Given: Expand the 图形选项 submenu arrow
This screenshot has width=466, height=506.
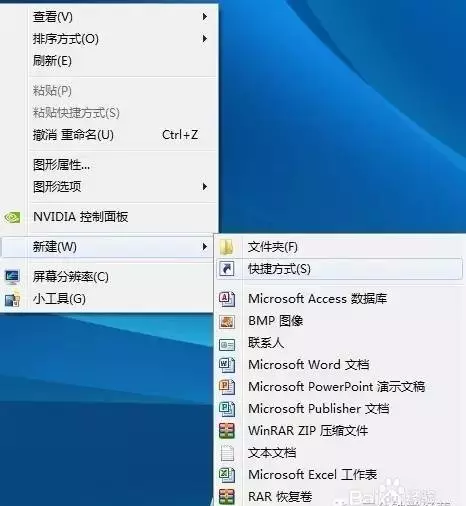Looking at the screenshot, I should click(x=205, y=187).
